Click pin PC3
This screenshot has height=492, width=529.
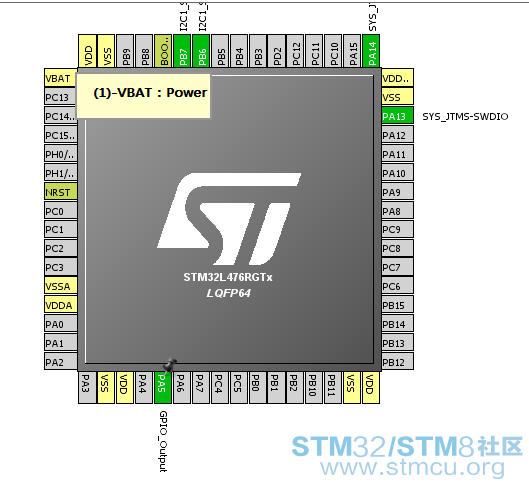pyautogui.click(x=61, y=267)
